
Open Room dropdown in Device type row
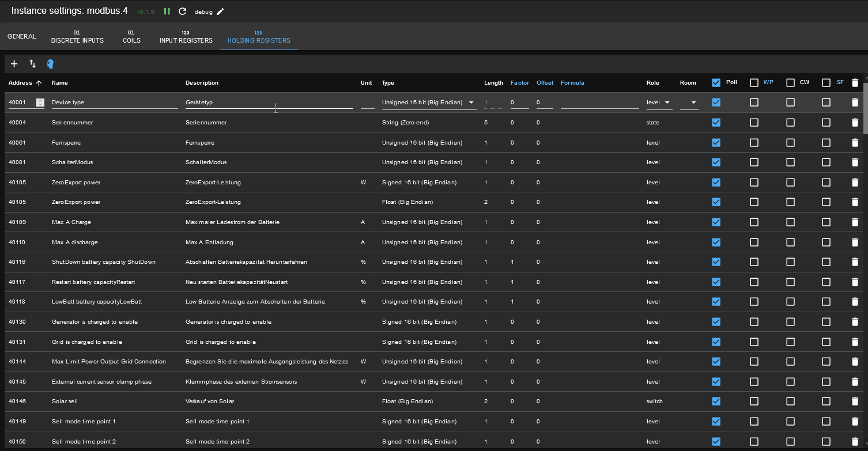pyautogui.click(x=689, y=103)
